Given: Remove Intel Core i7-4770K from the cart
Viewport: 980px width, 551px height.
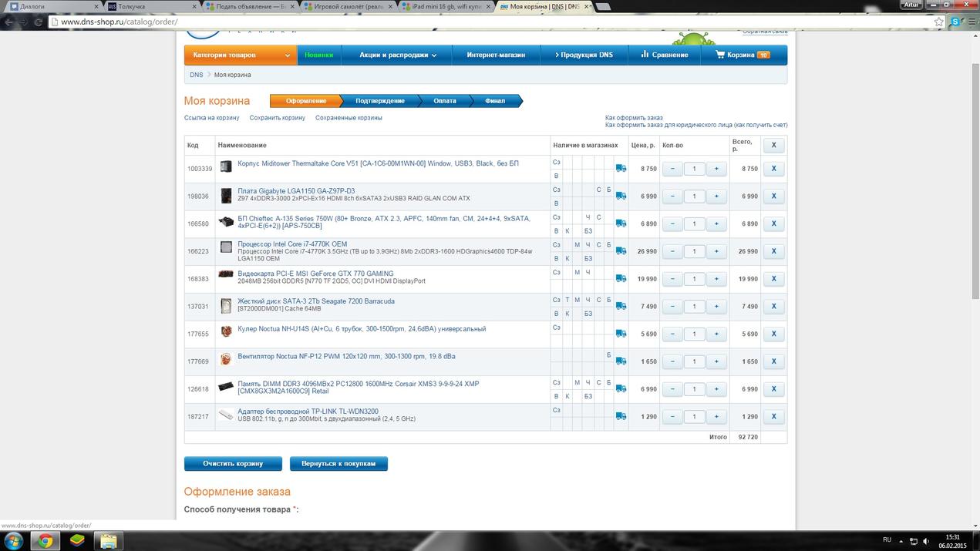Looking at the screenshot, I should click(774, 251).
